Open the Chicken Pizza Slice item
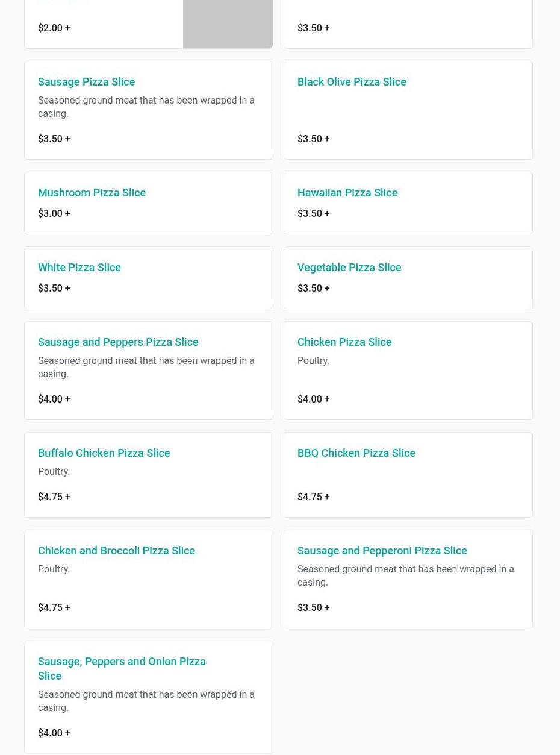560x755 pixels. tap(344, 342)
